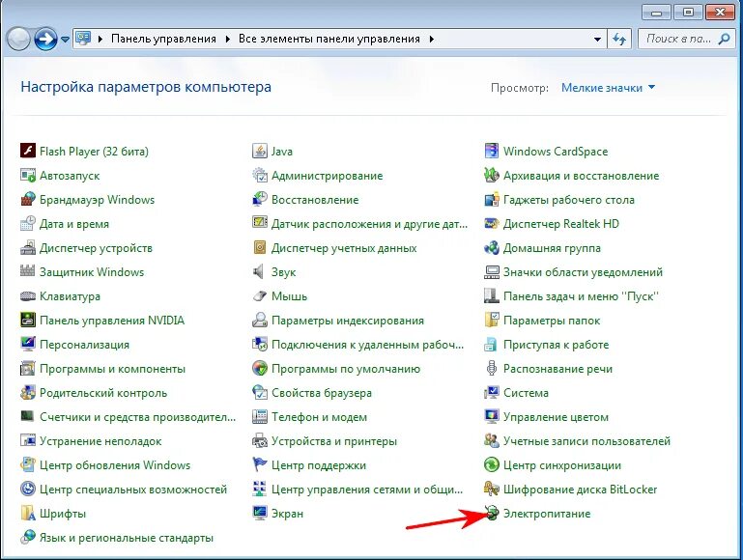Open Центр специальных возможностей link
This screenshot has height=560, width=743.
point(133,490)
